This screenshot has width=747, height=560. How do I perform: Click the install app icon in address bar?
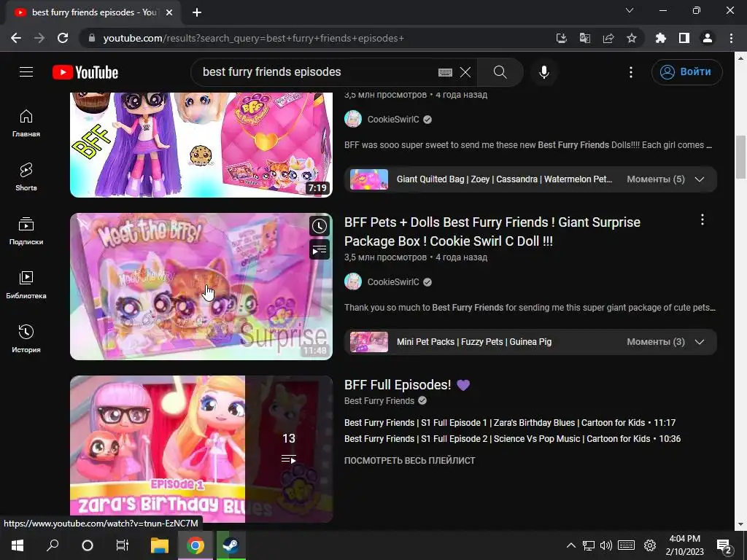pos(562,38)
